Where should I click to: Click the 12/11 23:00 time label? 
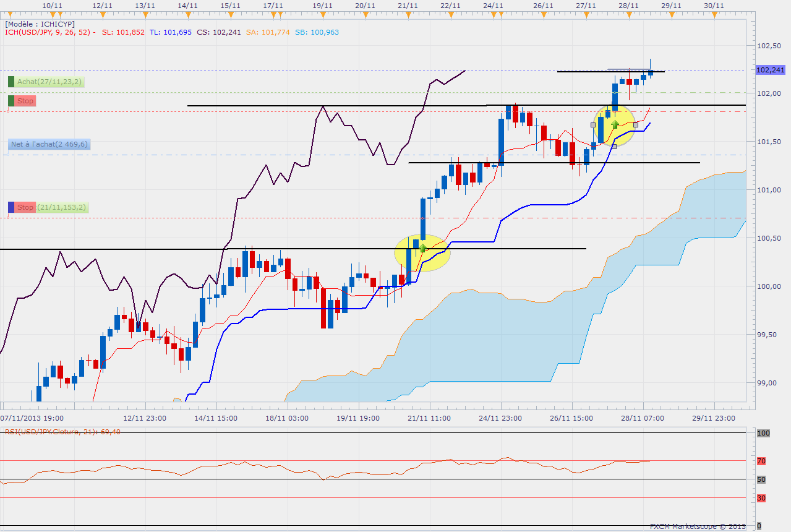[x=145, y=418]
